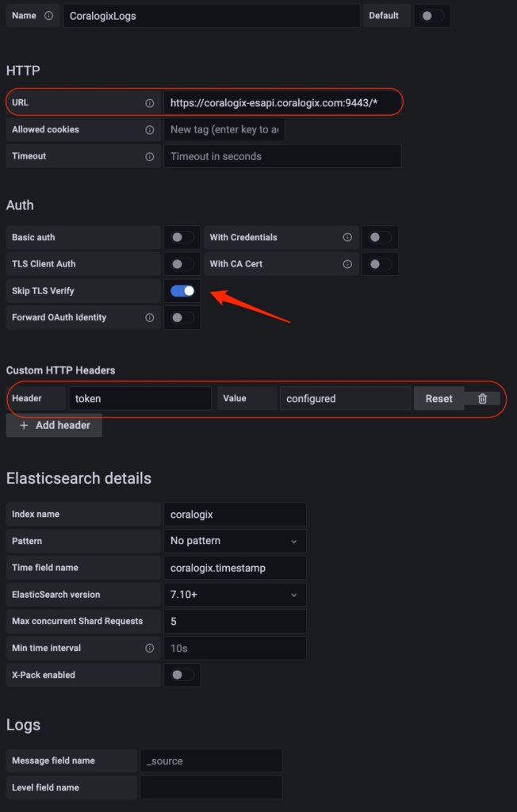Click the HTTP section heading
The image size is (517, 812).
(23, 71)
